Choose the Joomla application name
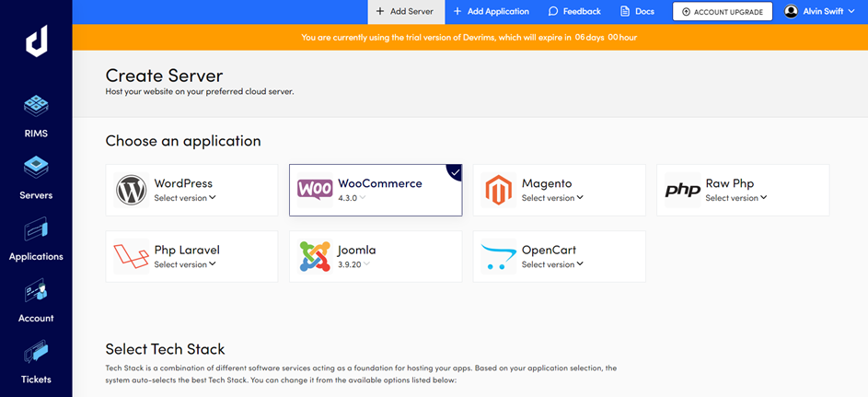The width and height of the screenshot is (868, 397). 357,250
